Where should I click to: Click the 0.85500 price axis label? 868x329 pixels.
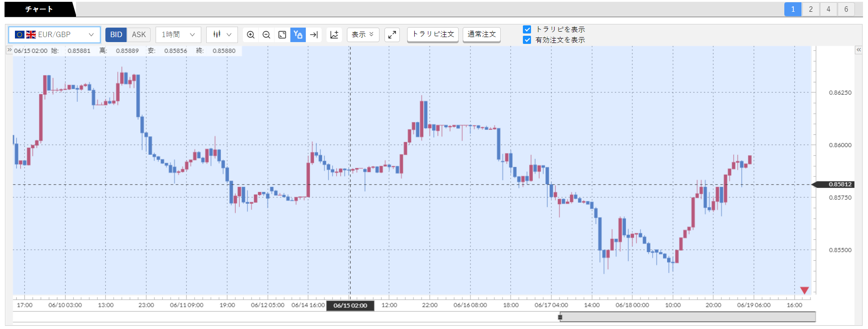point(840,250)
